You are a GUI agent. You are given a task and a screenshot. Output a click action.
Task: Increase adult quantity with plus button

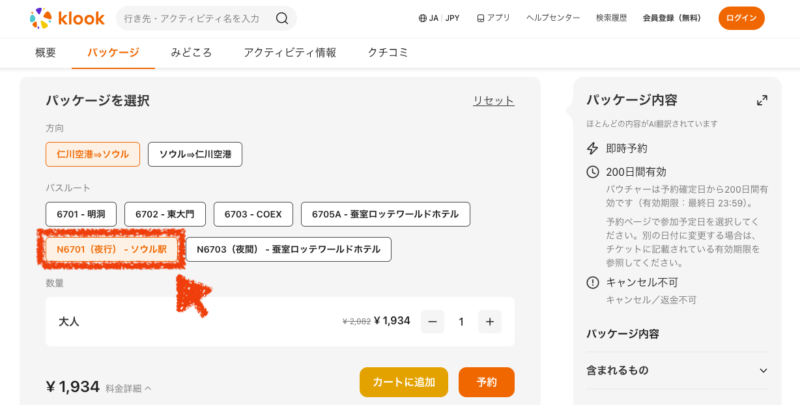click(490, 322)
